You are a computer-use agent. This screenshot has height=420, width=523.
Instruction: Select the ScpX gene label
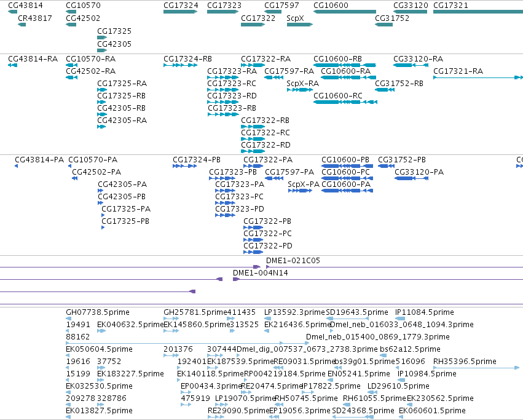click(295, 18)
